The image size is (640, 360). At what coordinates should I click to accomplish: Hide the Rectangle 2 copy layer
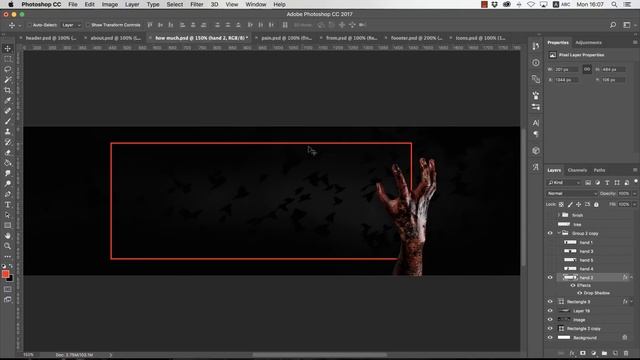click(550, 329)
